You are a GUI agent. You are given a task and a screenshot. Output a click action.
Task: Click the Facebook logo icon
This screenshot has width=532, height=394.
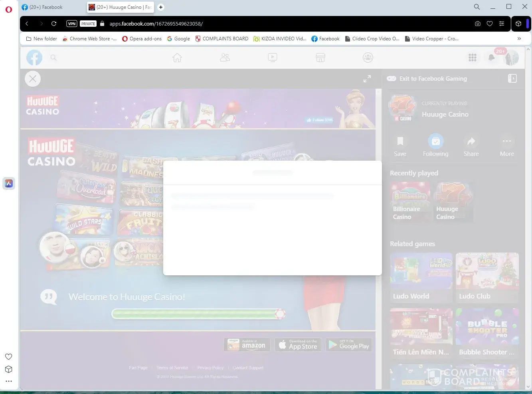(34, 58)
